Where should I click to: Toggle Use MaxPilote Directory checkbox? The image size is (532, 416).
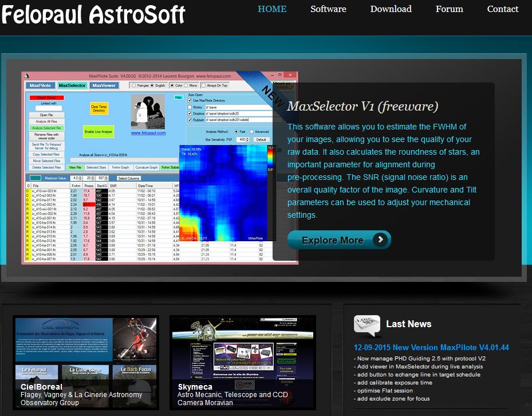coord(191,100)
